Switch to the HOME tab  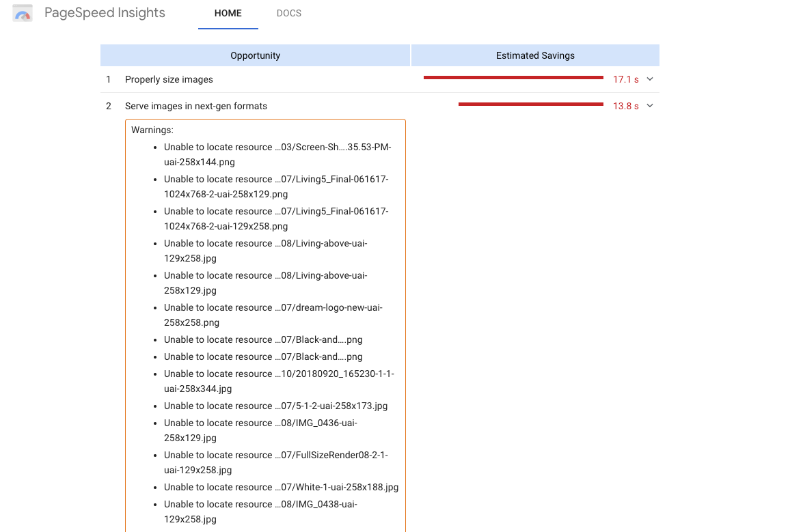pos(228,14)
